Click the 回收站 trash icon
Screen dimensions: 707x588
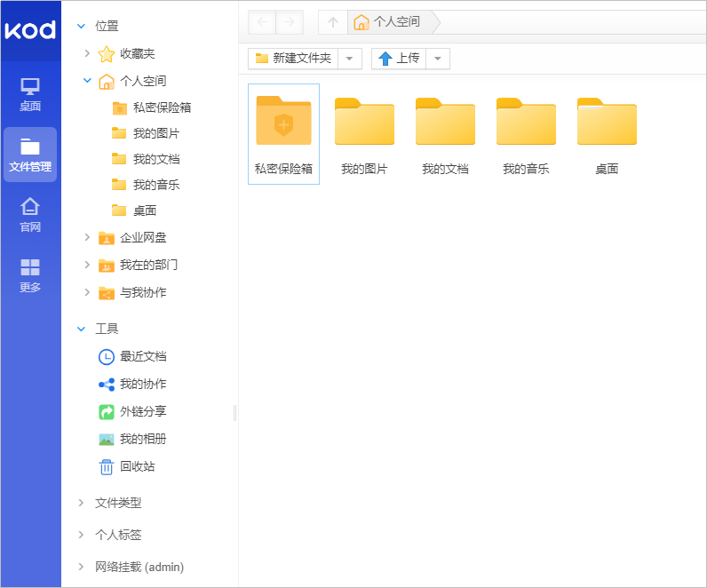(107, 466)
